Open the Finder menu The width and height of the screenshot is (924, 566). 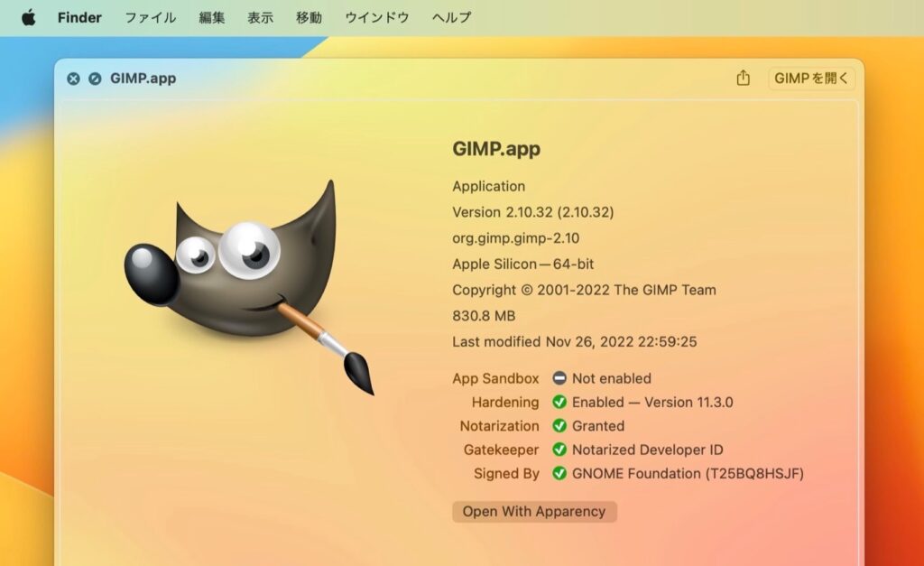79,16
